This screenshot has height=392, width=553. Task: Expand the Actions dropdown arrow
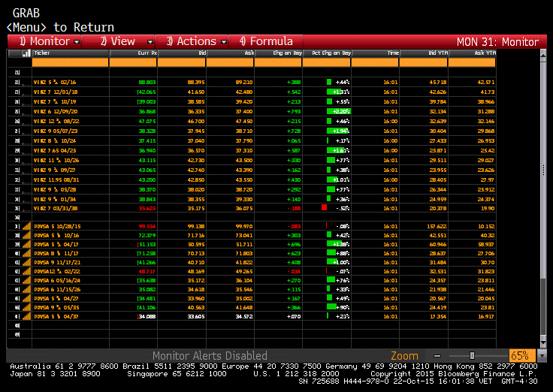[x=224, y=42]
